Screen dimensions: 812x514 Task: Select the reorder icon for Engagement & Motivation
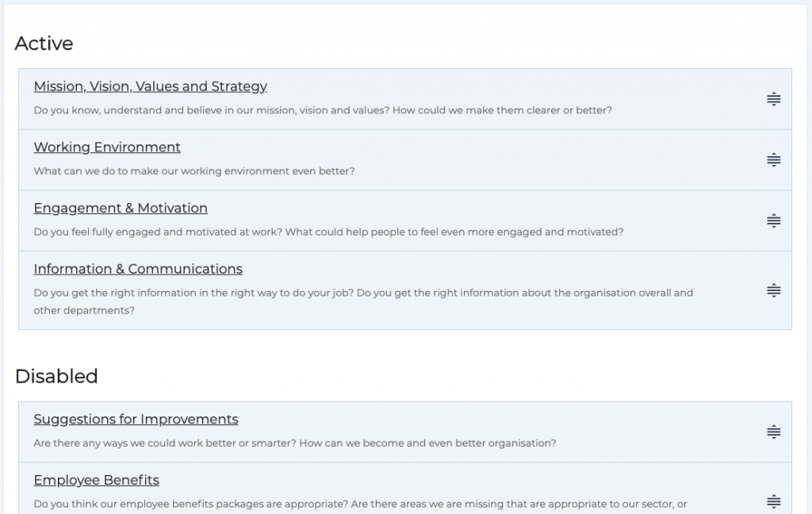(x=773, y=221)
